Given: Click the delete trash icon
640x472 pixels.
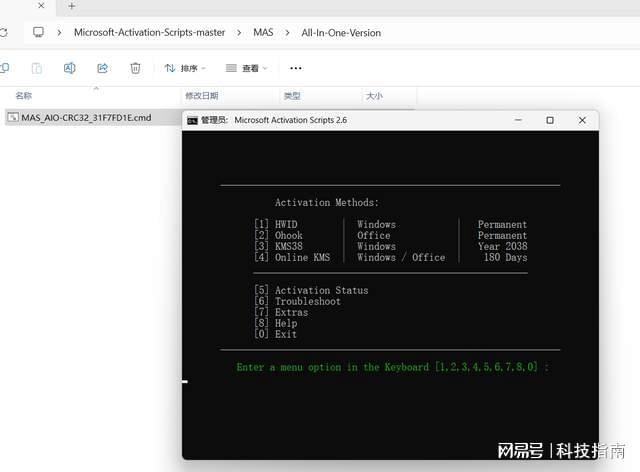Looking at the screenshot, I should click(x=135, y=68).
